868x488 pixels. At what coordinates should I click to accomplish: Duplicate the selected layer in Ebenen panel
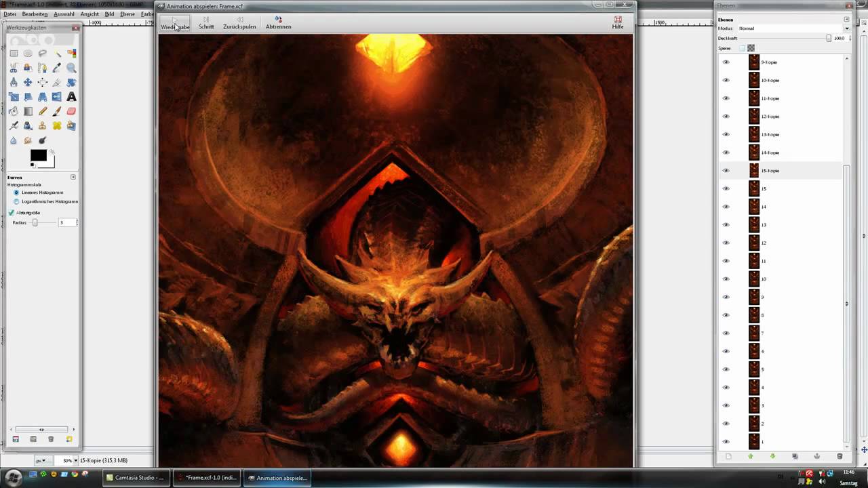[x=795, y=456]
